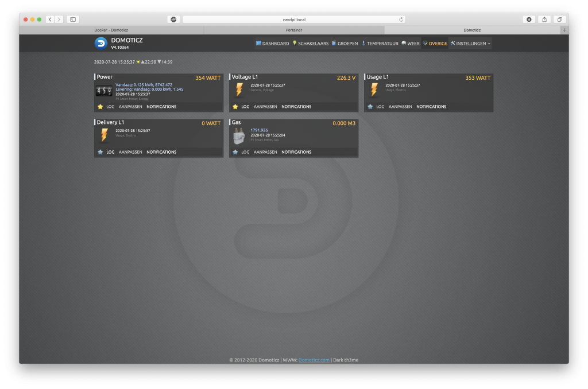This screenshot has height=389, width=588.
Task: Select the Overige menu item
Action: point(435,44)
